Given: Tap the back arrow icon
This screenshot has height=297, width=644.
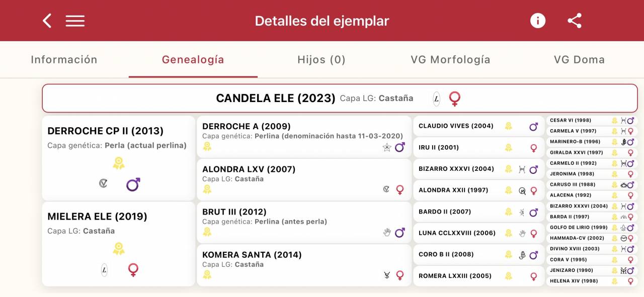Looking at the screenshot, I should tap(47, 21).
